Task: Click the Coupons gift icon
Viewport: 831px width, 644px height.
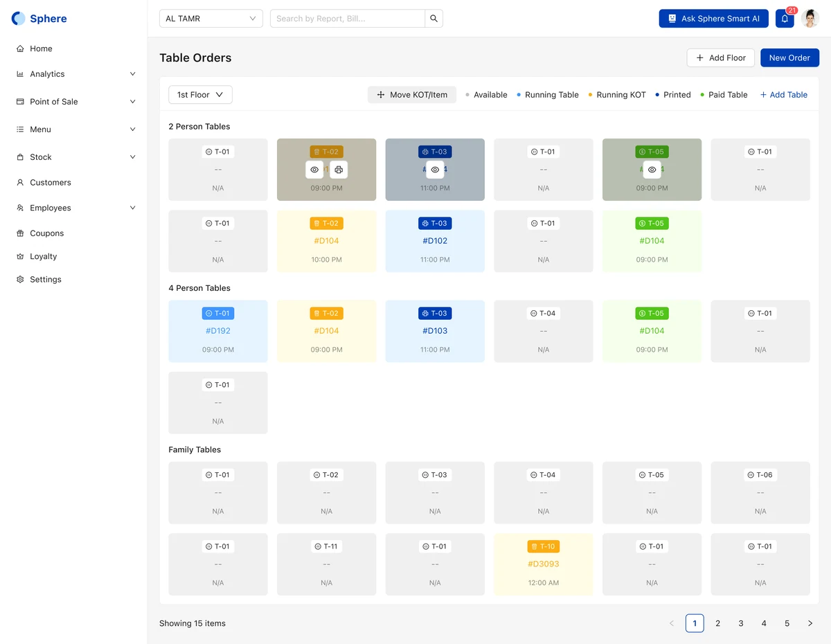Action: tap(20, 233)
